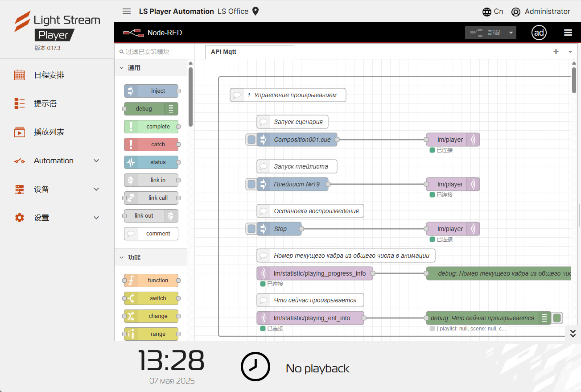Viewport: 581px width, 392px height.
Task: Collapse the 功能 palette category
Action: click(x=151, y=258)
